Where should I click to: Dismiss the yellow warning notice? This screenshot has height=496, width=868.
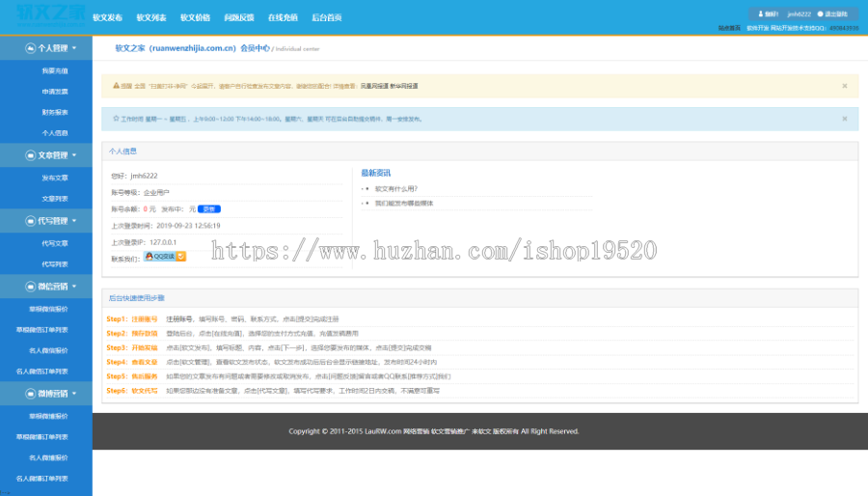coord(845,86)
